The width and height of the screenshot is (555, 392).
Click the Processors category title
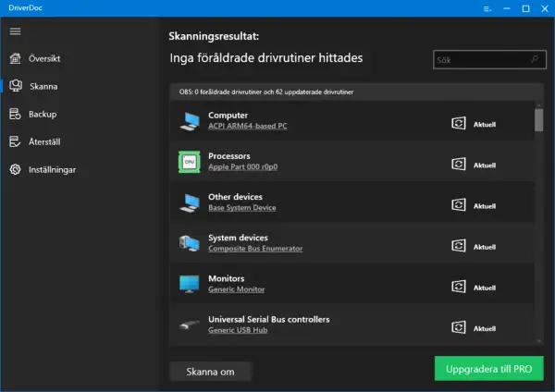tap(229, 156)
